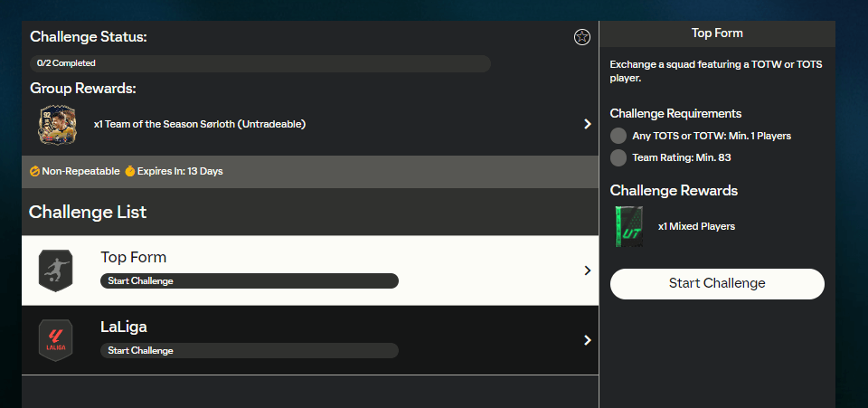The image size is (868, 408).
Task: Select the Top Form challenge badge
Action: tap(55, 270)
